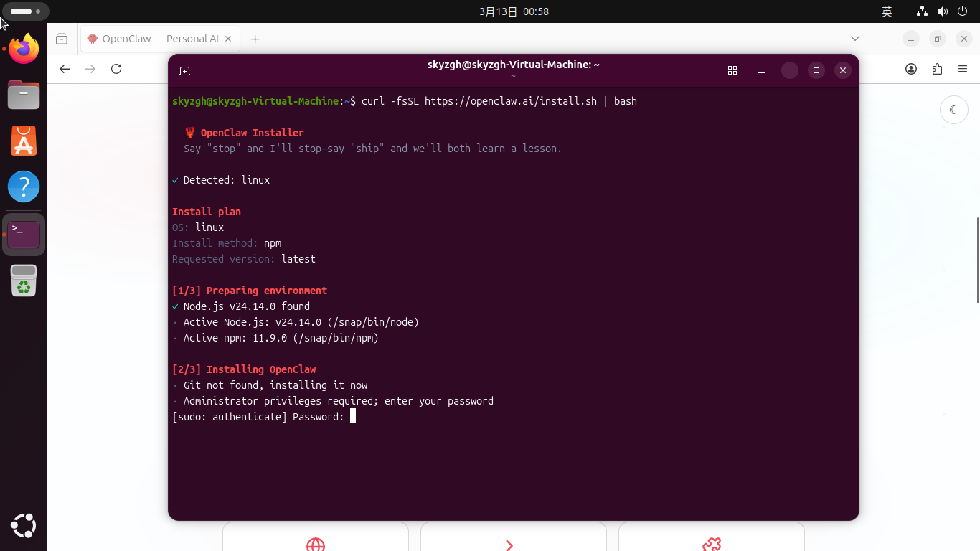Expand the list all tabs dropdown

(854, 38)
